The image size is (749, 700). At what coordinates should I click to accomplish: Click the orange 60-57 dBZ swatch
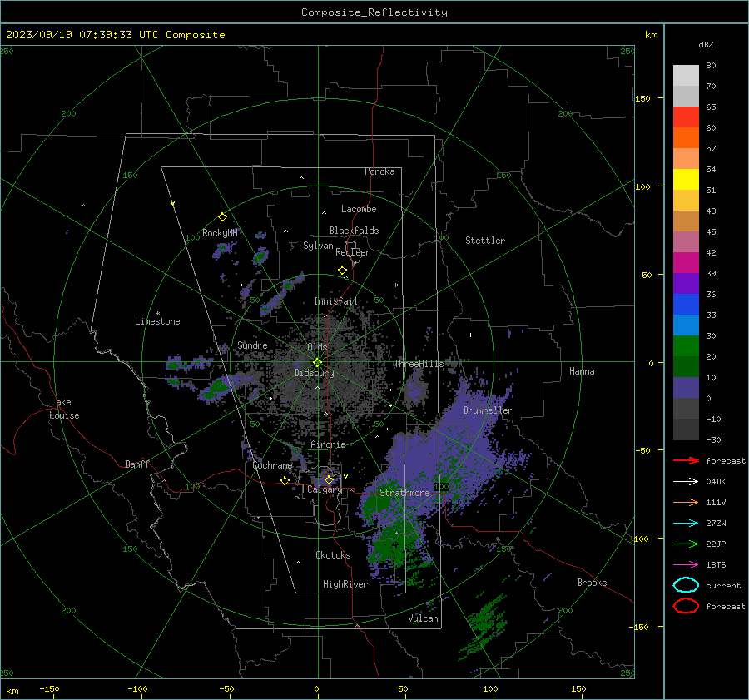[686, 138]
